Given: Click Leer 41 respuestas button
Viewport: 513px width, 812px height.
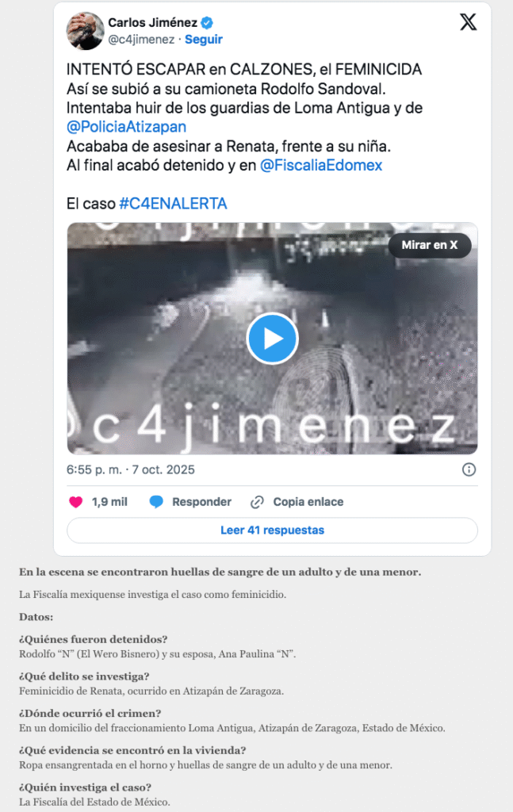Looking at the screenshot, I should 272,530.
